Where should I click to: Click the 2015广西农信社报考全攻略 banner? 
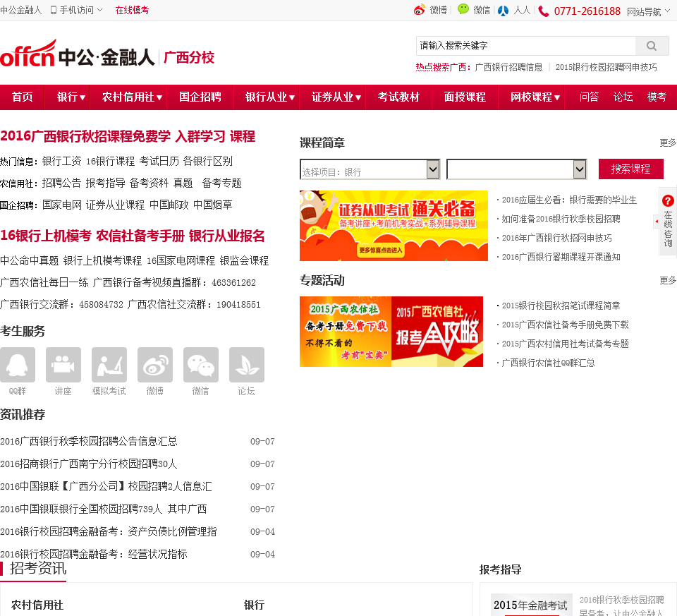(x=437, y=332)
